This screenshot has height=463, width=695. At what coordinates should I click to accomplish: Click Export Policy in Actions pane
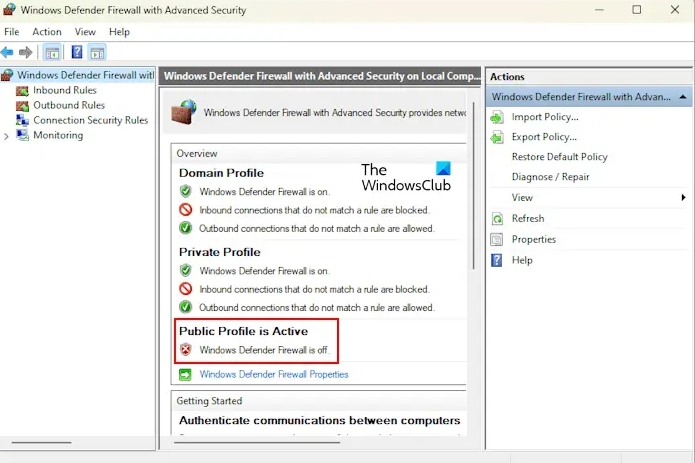pos(544,137)
